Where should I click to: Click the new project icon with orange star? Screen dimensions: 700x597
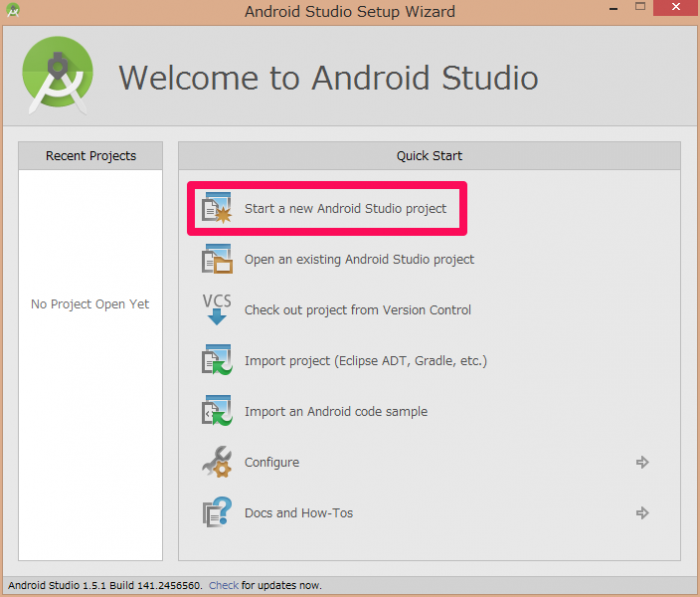[217, 208]
